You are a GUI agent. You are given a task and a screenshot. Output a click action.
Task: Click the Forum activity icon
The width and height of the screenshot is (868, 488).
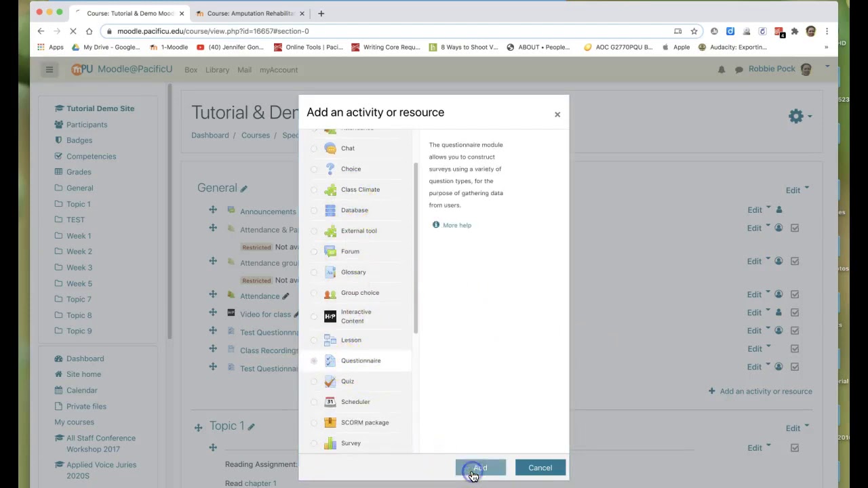pyautogui.click(x=330, y=251)
